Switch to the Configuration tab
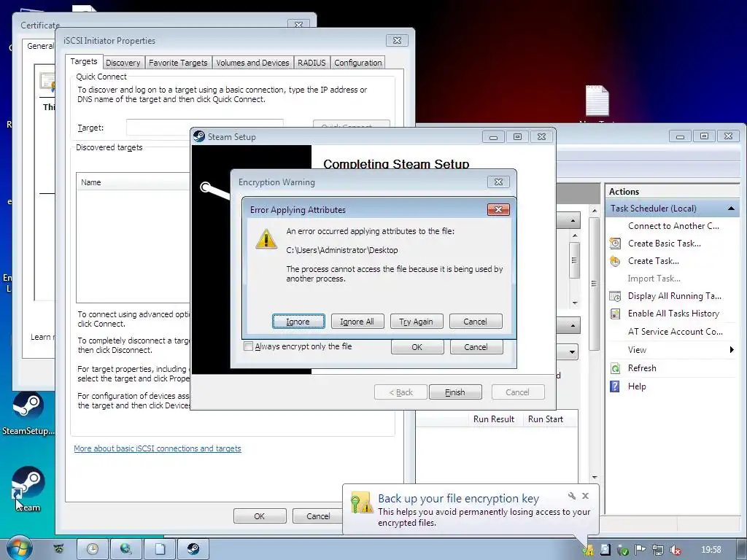747x560 pixels. tap(357, 63)
